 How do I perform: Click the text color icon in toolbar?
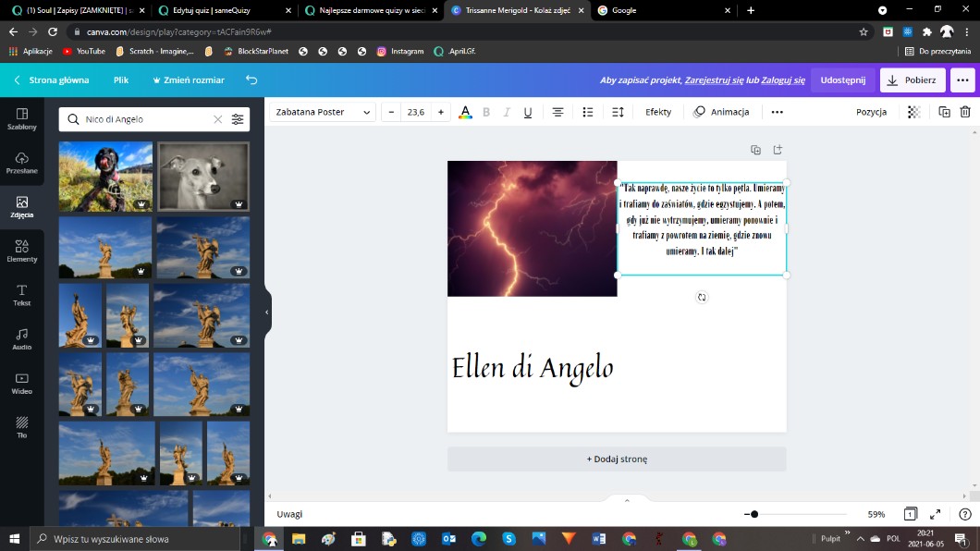[x=465, y=112]
